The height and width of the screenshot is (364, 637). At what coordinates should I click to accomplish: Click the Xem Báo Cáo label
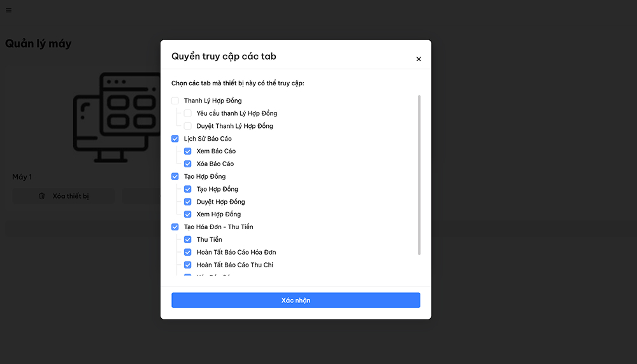[216, 151]
